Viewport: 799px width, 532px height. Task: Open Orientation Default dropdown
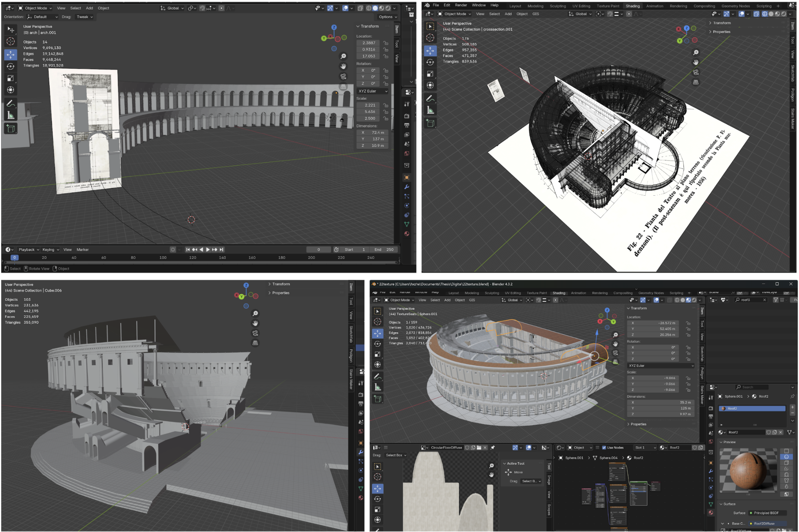(42, 17)
